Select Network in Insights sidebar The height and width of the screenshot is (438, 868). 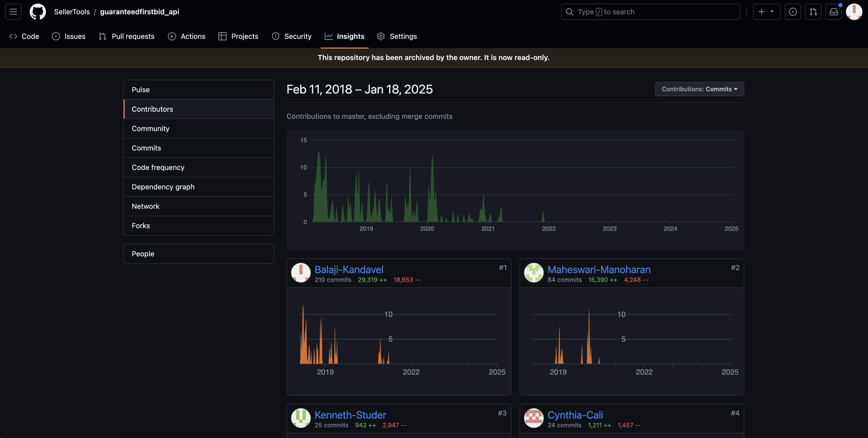198,206
